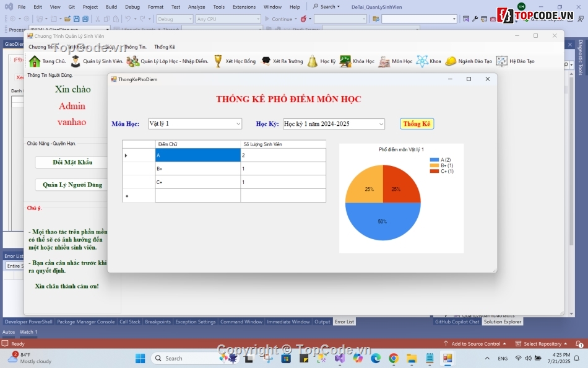The width and height of the screenshot is (588, 368).
Task: Click Xét Học Bổng trophy icon
Action: coord(218,61)
